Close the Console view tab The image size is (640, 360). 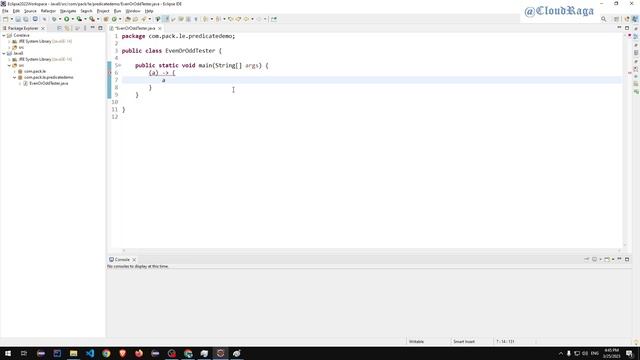(x=134, y=260)
